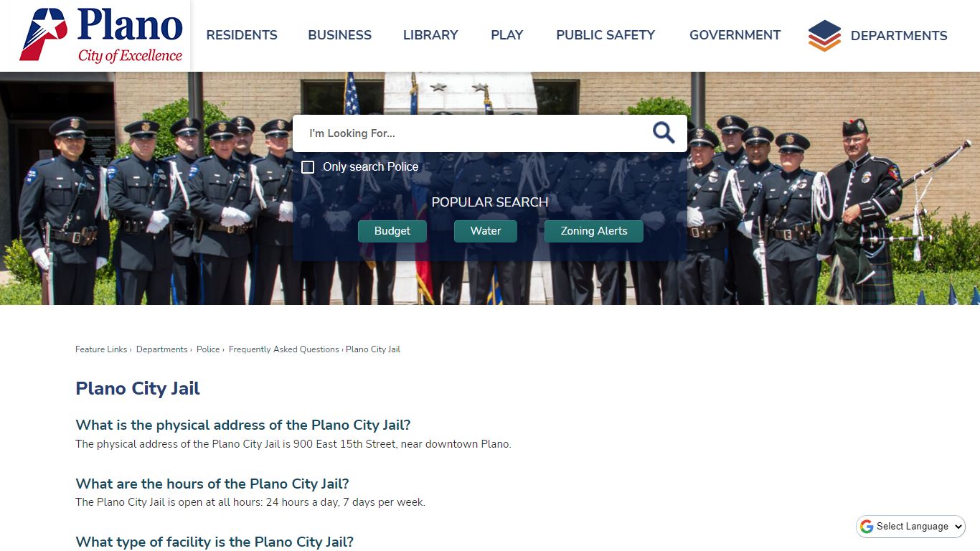Viewport: 980px width, 551px height.
Task: Click the Zoning Alerts popular search button
Action: click(594, 231)
